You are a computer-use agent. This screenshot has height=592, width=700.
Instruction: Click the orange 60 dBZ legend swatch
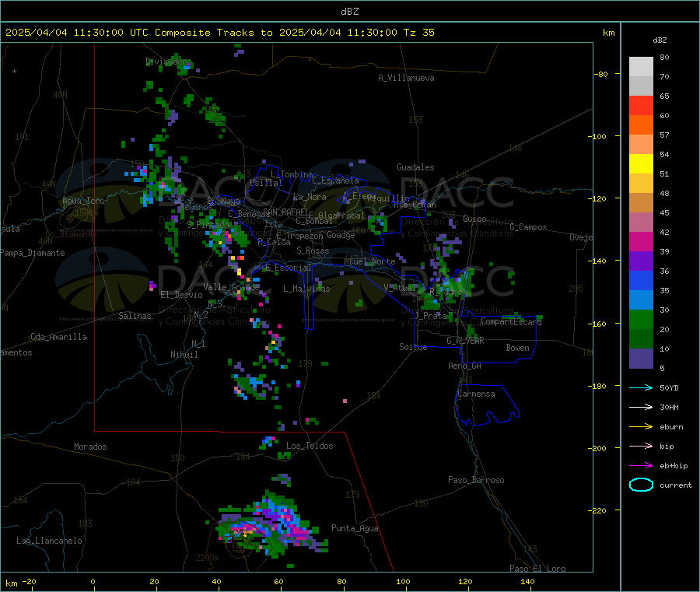(641, 125)
